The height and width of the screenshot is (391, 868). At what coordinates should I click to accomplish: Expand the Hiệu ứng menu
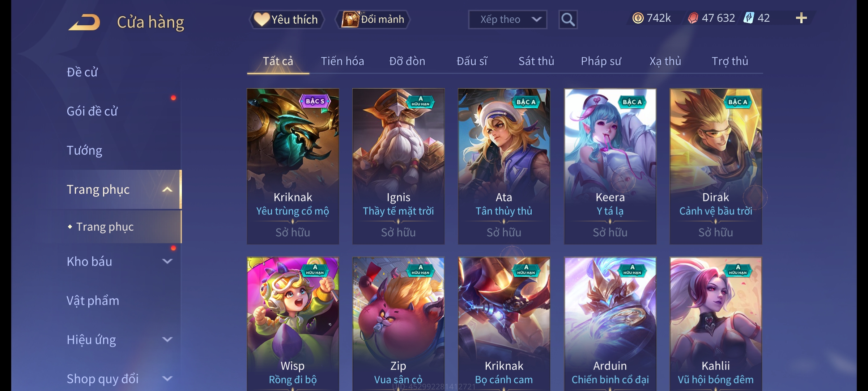pyautogui.click(x=167, y=340)
